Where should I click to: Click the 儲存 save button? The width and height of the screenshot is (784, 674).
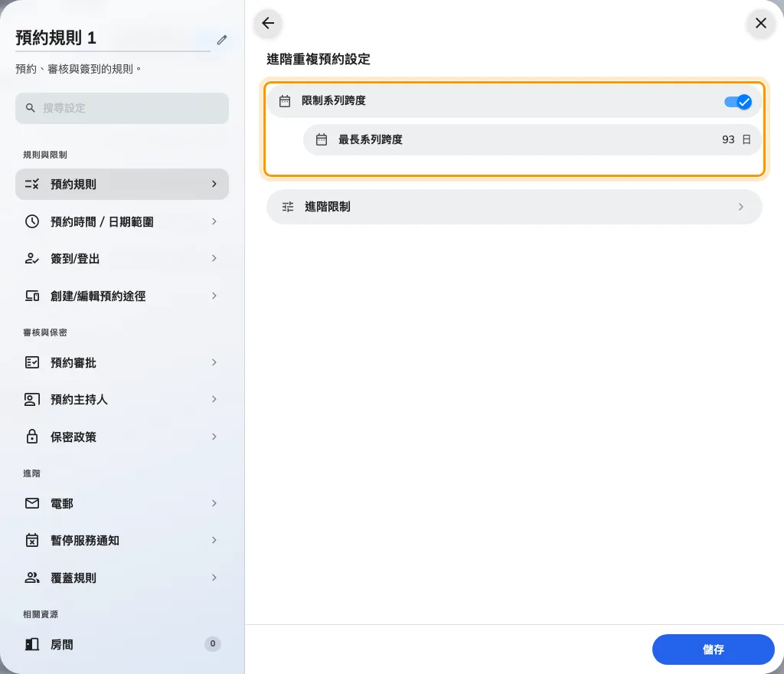pyautogui.click(x=713, y=649)
